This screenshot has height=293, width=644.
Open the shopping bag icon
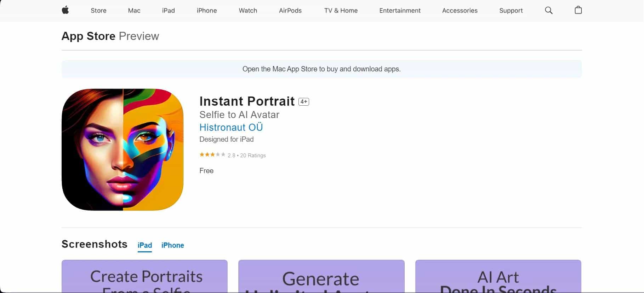coord(578,10)
